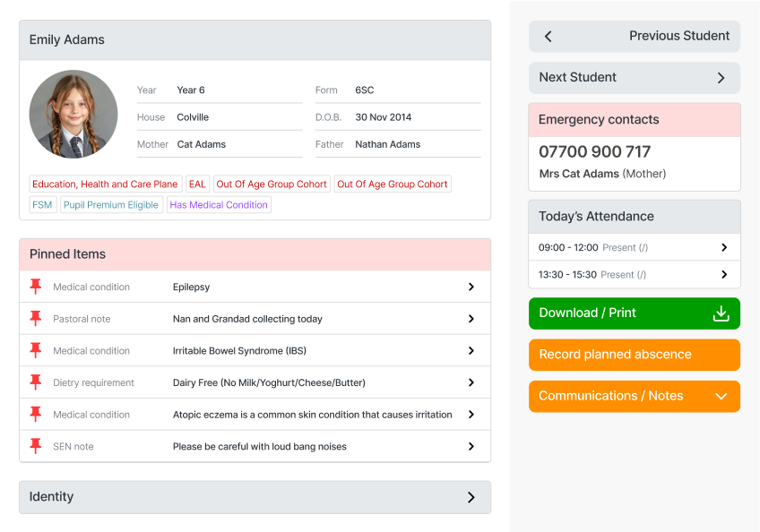Click the pin icon on the Dairy Free row
Viewport: 760px width, 532px height.
pos(36,382)
